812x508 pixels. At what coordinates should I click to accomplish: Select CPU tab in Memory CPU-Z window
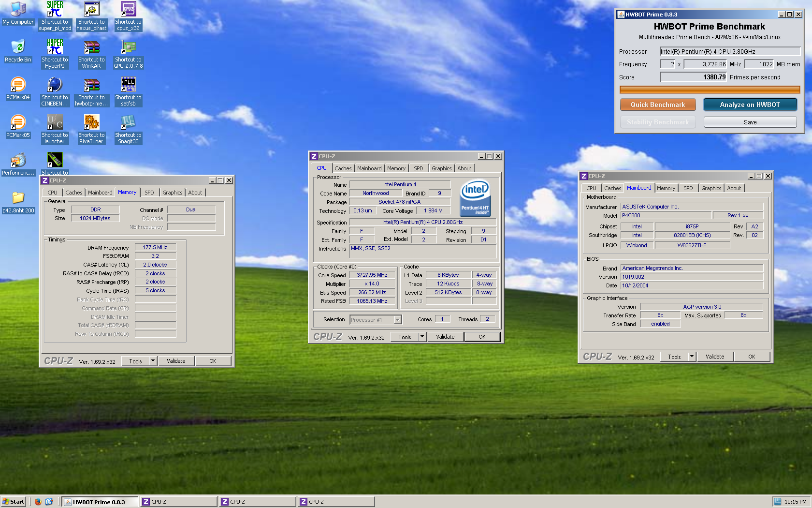point(53,193)
